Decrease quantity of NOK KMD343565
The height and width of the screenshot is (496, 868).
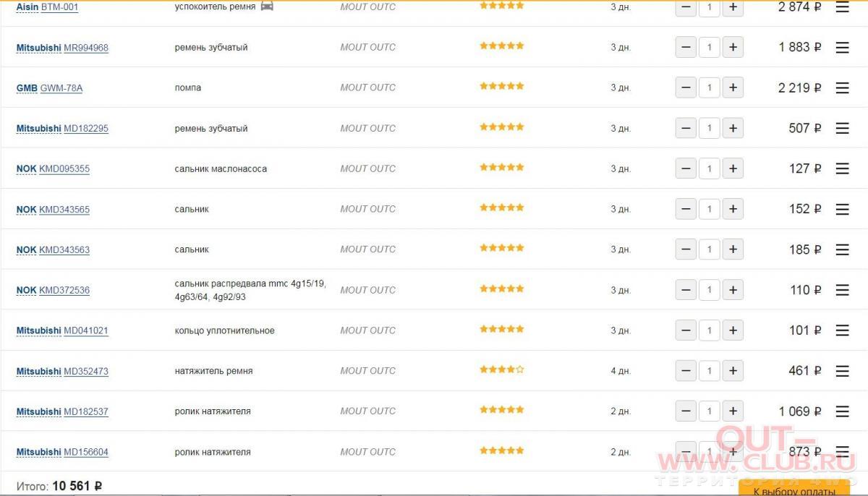pyautogui.click(x=686, y=209)
